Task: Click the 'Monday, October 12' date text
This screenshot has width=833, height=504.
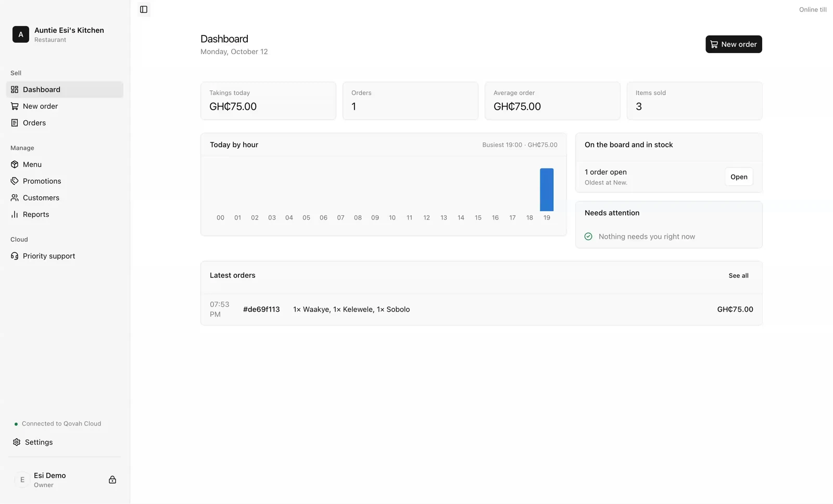Action: tap(234, 51)
